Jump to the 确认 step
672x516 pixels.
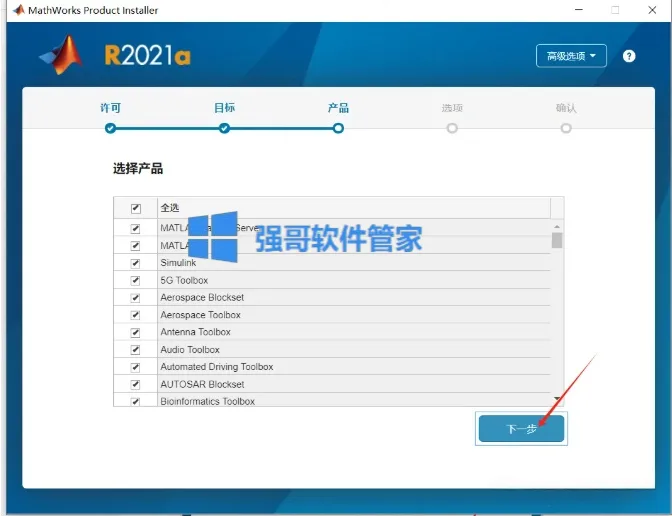coord(566,108)
